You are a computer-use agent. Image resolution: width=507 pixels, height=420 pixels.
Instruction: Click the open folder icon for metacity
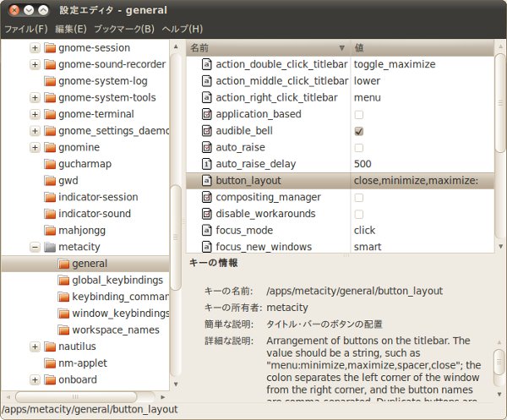coord(50,247)
